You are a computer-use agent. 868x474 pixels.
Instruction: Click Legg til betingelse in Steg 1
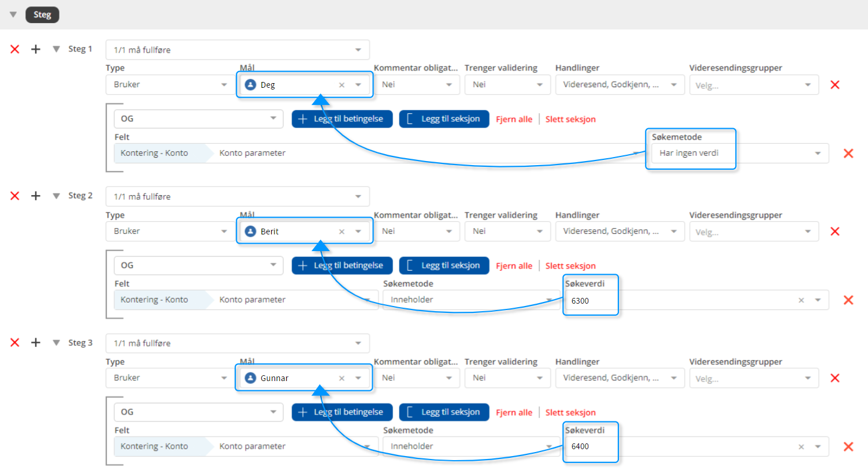[x=342, y=119]
